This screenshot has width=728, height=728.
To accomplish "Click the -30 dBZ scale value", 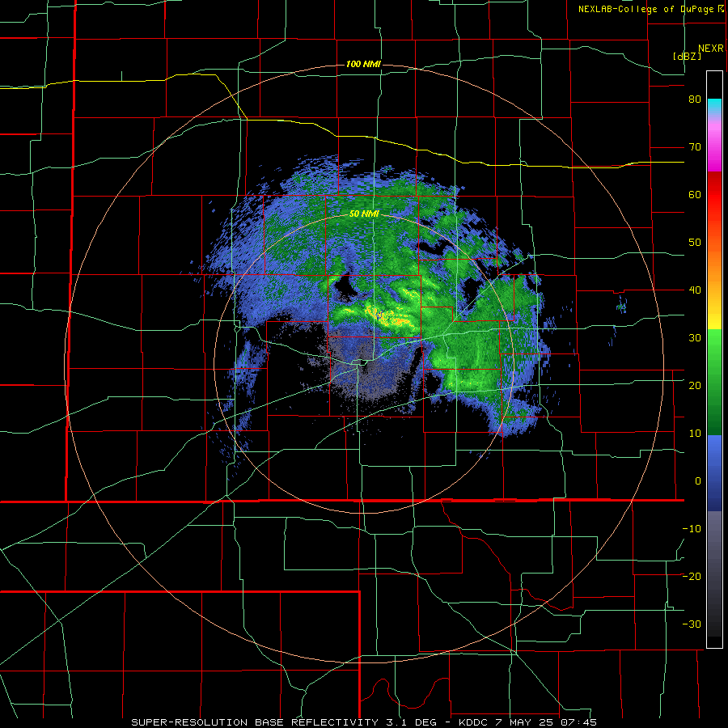I will (x=692, y=624).
